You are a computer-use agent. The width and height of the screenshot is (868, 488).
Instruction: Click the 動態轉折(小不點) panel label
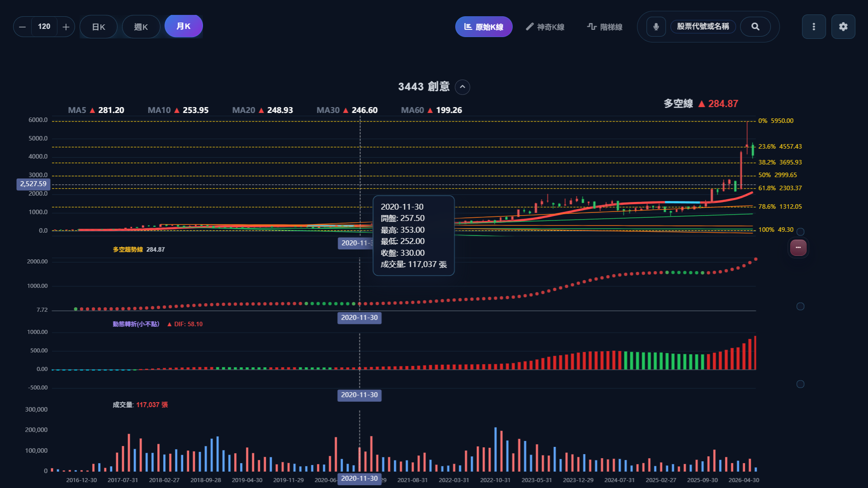point(136,324)
